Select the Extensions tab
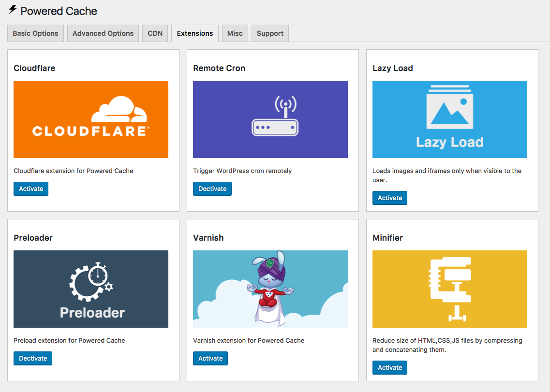Screen dimensions: 550x392 click(x=194, y=33)
